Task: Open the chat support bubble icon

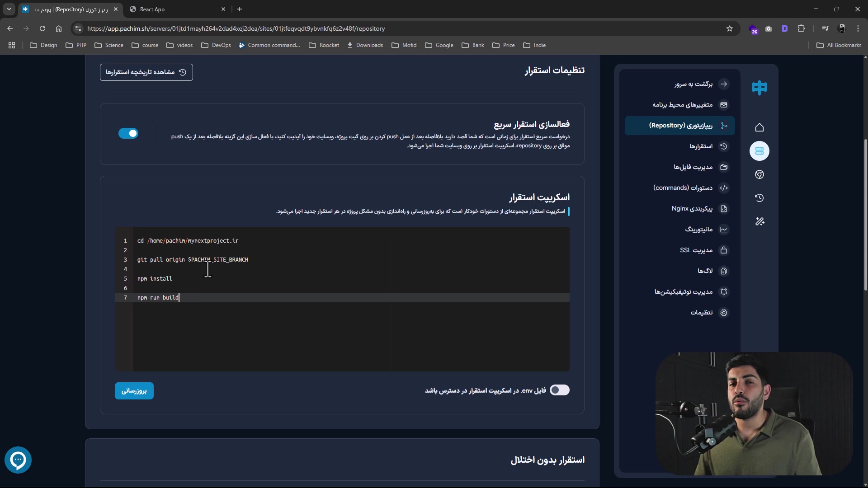Action: point(18,460)
